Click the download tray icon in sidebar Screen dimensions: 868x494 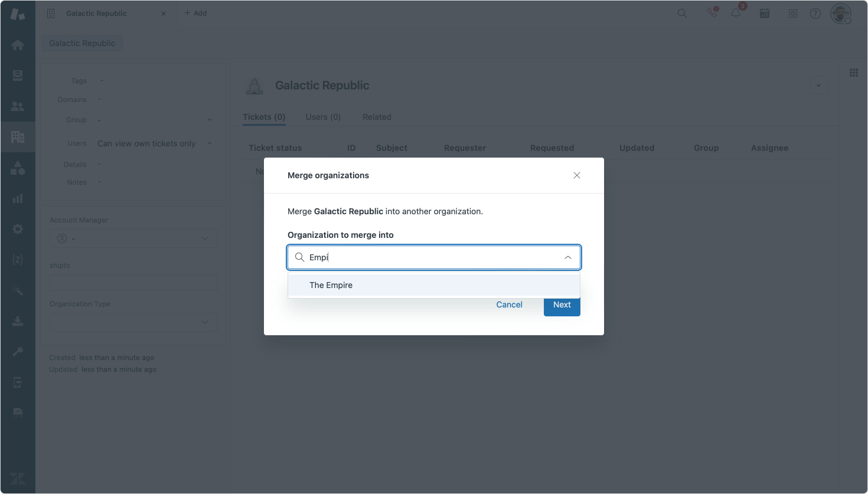18,321
